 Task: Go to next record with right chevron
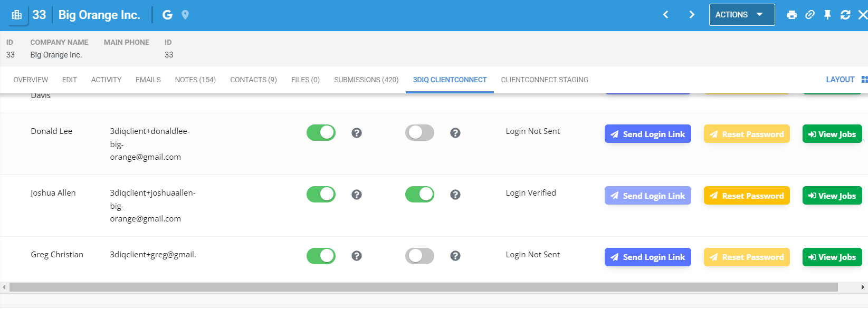[x=692, y=15]
